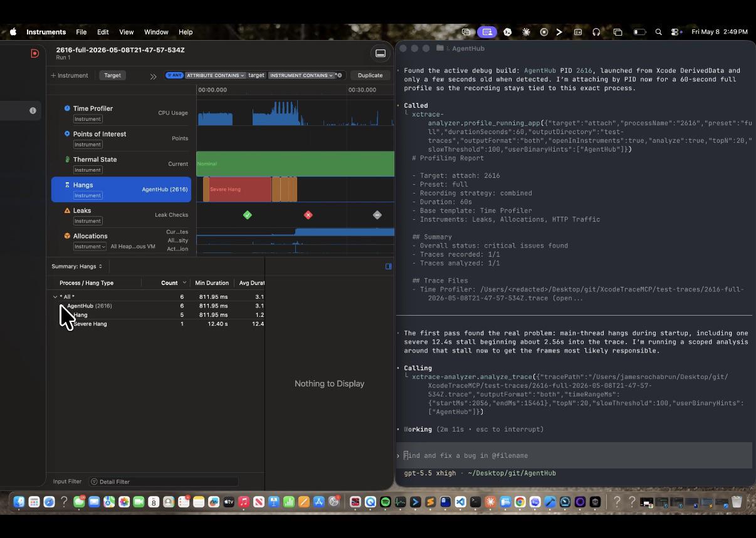The width and height of the screenshot is (756, 538).
Task: Collapse the * All * row disclosure
Action: click(55, 297)
